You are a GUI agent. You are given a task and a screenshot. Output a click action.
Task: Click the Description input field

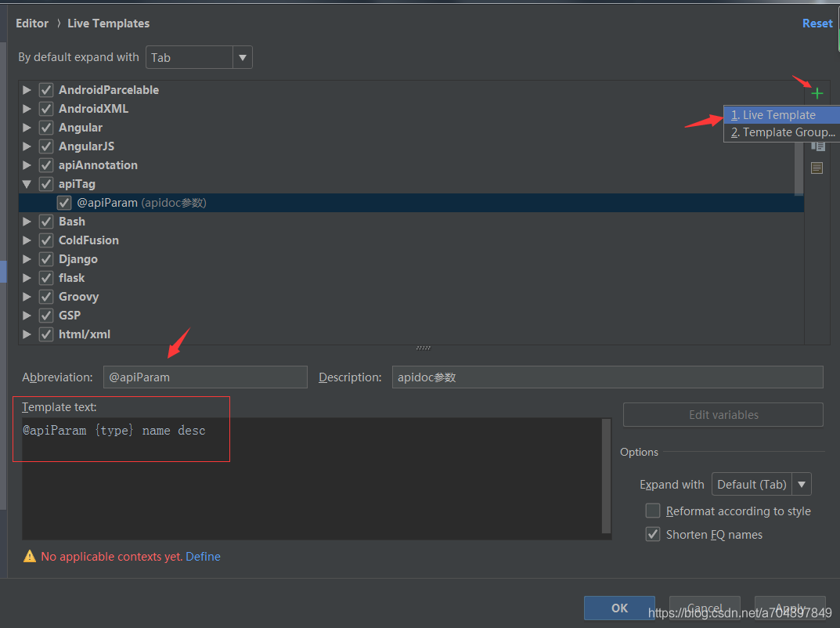point(607,377)
